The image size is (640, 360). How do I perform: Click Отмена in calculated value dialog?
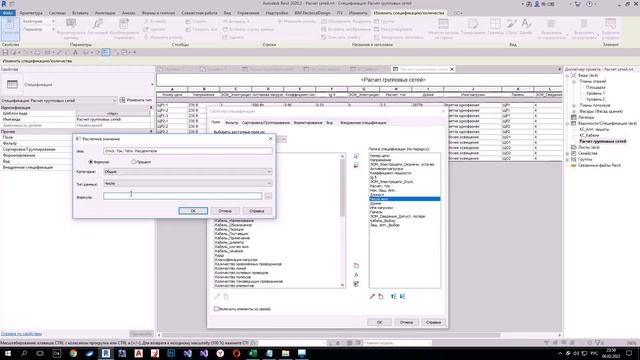click(225, 211)
